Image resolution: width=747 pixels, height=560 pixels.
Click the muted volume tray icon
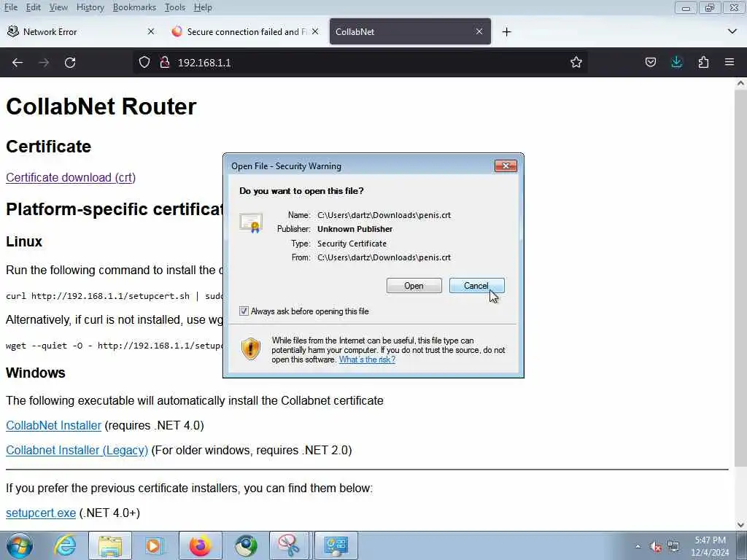tap(656, 547)
